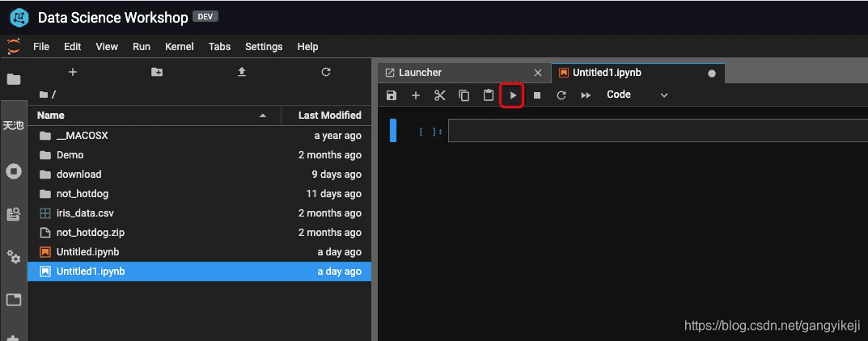This screenshot has width=868, height=341.
Task: Close the Launcher tab
Action: pos(537,73)
